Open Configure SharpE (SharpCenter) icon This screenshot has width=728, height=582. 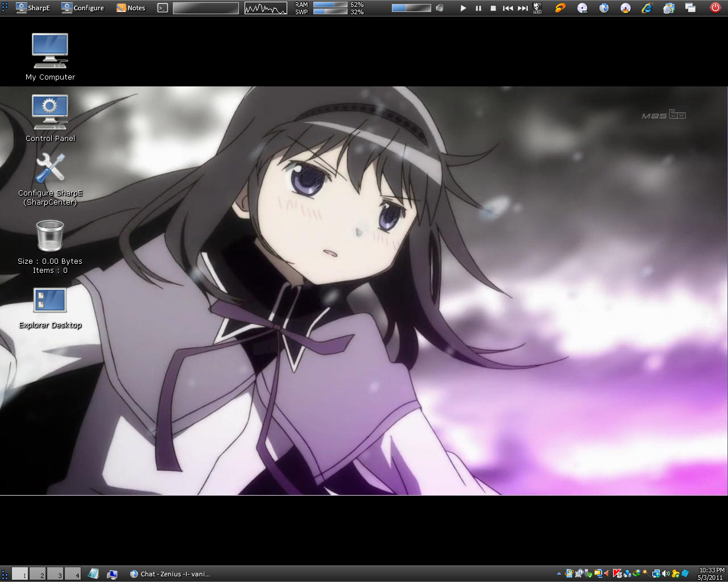pyautogui.click(x=50, y=180)
